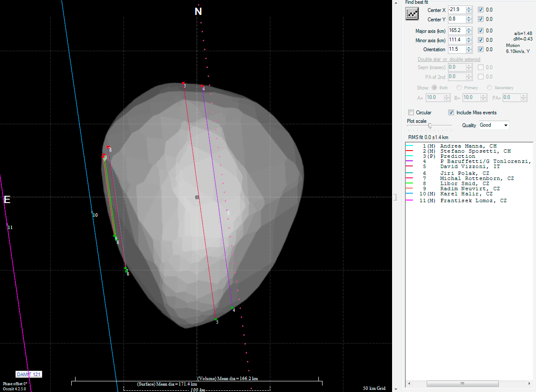The height and width of the screenshot is (392, 536).
Task: Increase Orientation with the up arrow
Action: coord(469,48)
